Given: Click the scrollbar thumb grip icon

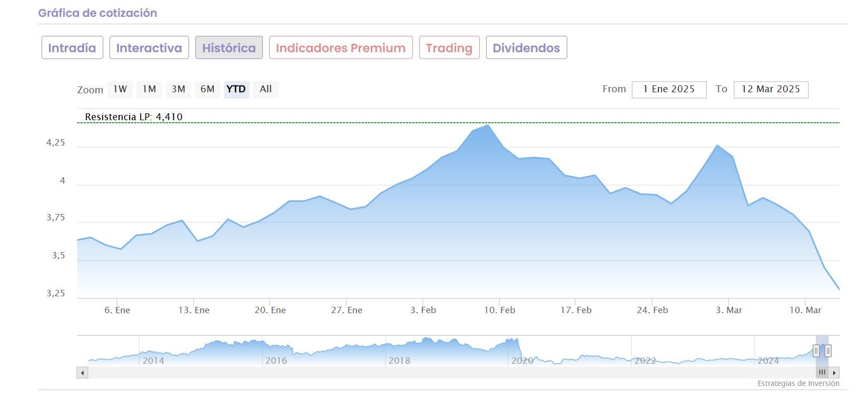Looking at the screenshot, I should 822,373.
